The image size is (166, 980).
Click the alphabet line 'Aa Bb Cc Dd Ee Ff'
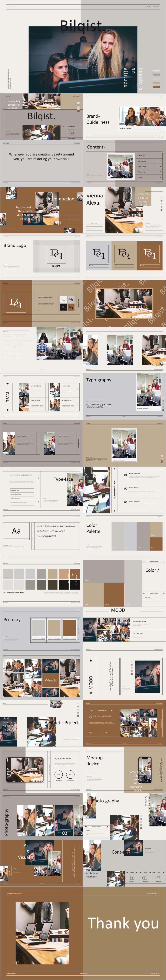pyautogui.click(x=56, y=526)
